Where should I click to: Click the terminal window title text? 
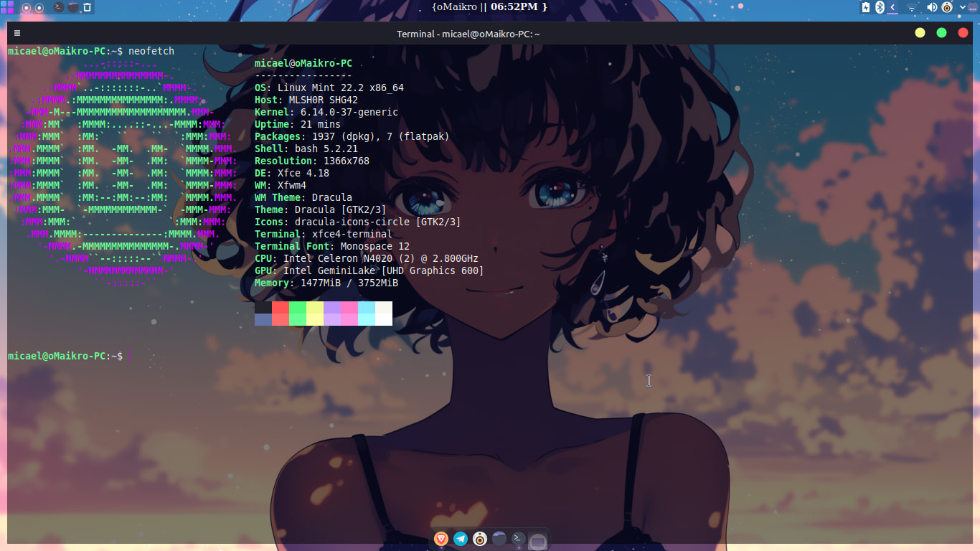point(468,34)
